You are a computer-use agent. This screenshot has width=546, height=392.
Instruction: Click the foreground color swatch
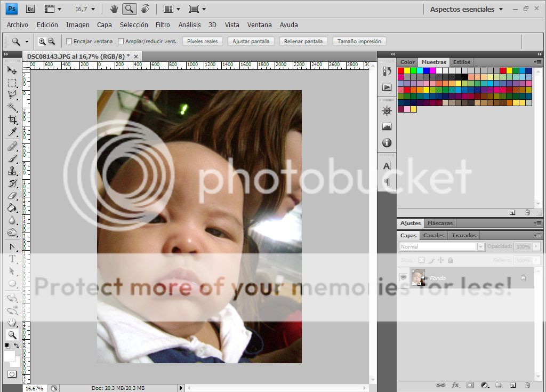pos(10,356)
